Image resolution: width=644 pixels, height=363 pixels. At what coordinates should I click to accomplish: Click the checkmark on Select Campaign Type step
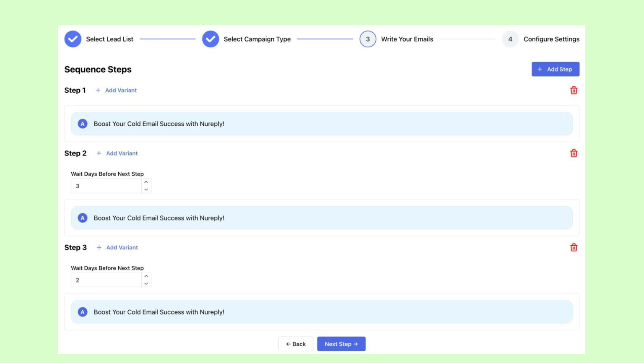(211, 39)
